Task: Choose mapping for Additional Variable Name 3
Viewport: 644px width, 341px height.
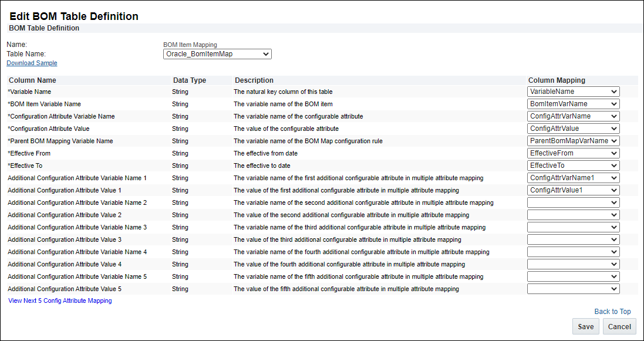Action: pyautogui.click(x=573, y=227)
